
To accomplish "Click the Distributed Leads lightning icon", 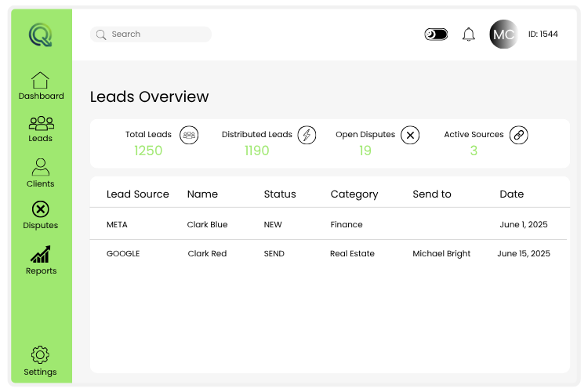I will 307,135.
